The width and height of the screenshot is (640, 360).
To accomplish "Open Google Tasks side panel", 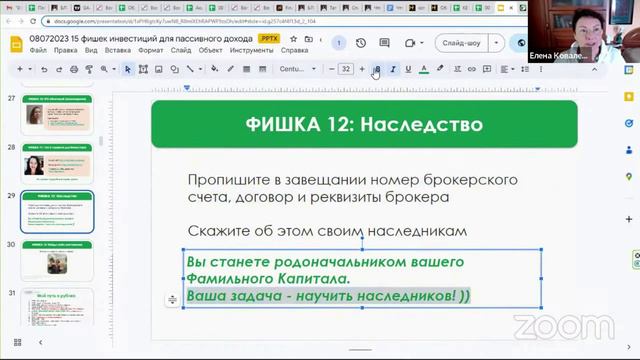I will (629, 123).
